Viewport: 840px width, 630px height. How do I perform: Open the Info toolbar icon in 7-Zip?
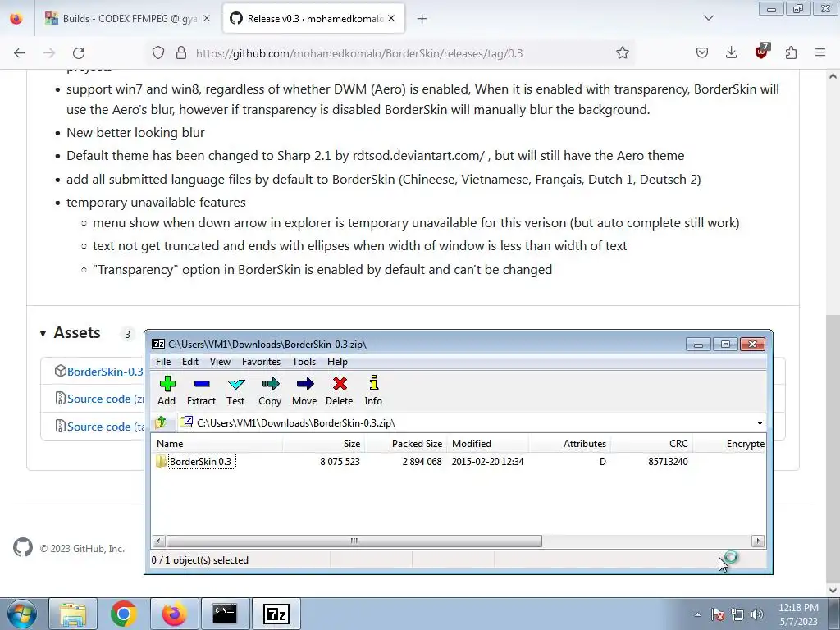click(373, 390)
